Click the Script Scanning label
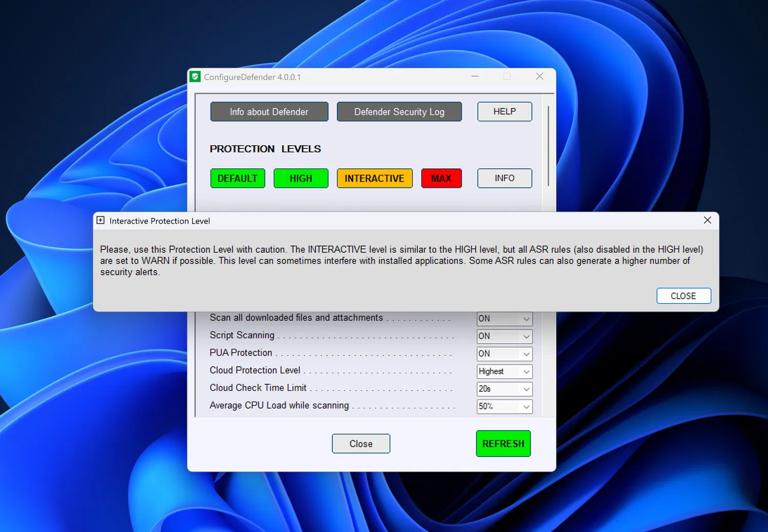768x532 pixels. 242,335
